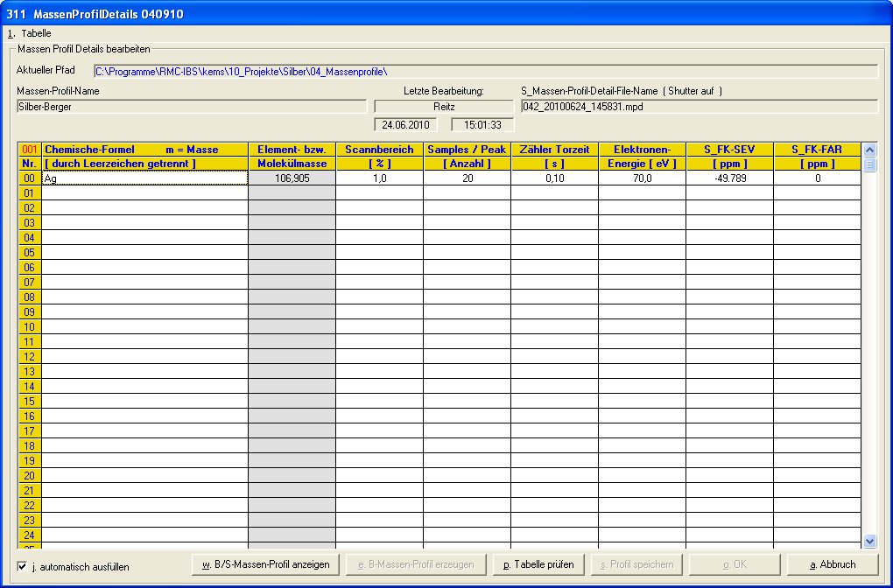Select S_FK-FAR cell '0'

click(x=817, y=178)
